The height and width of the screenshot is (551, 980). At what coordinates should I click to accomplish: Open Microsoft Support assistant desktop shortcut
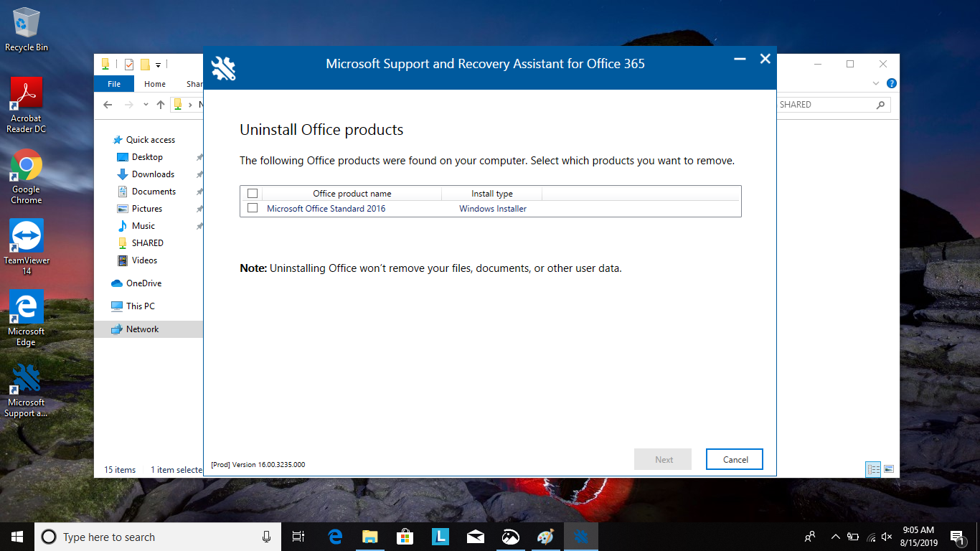pyautogui.click(x=27, y=390)
